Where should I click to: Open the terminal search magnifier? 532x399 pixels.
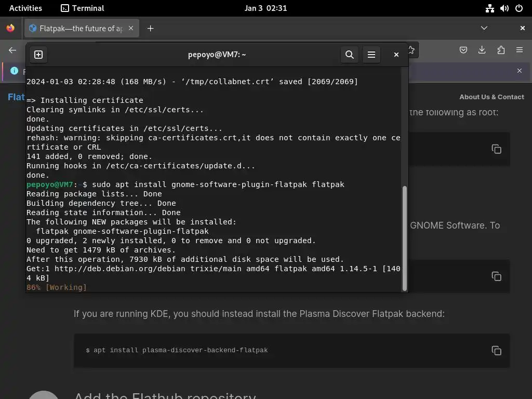click(350, 55)
